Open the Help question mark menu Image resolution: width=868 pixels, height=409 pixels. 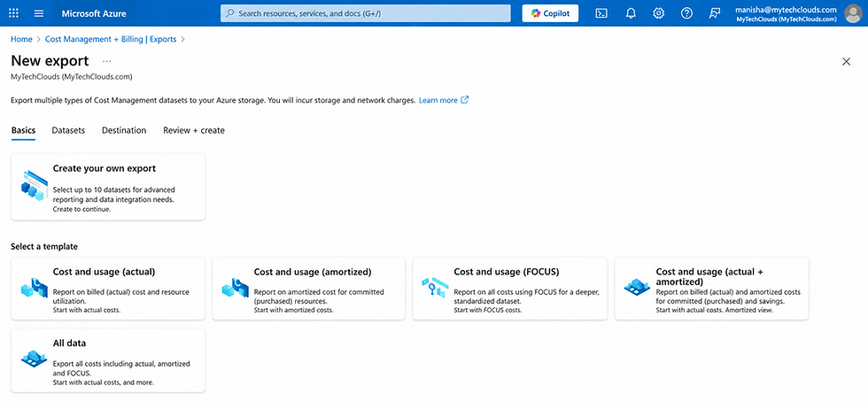pyautogui.click(x=687, y=13)
